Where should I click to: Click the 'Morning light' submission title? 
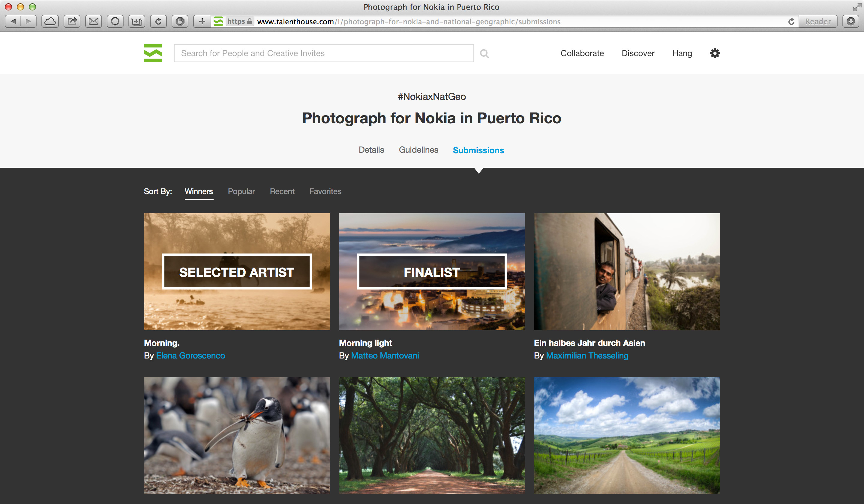(x=365, y=343)
